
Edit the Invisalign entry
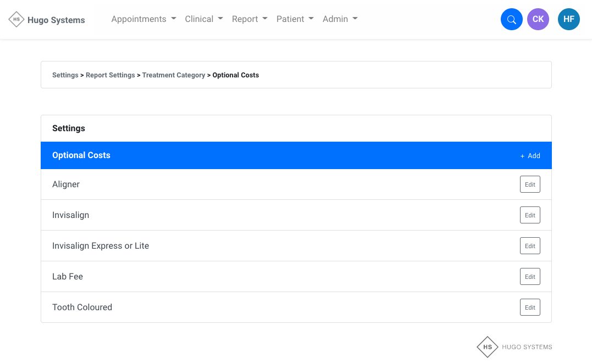(530, 215)
